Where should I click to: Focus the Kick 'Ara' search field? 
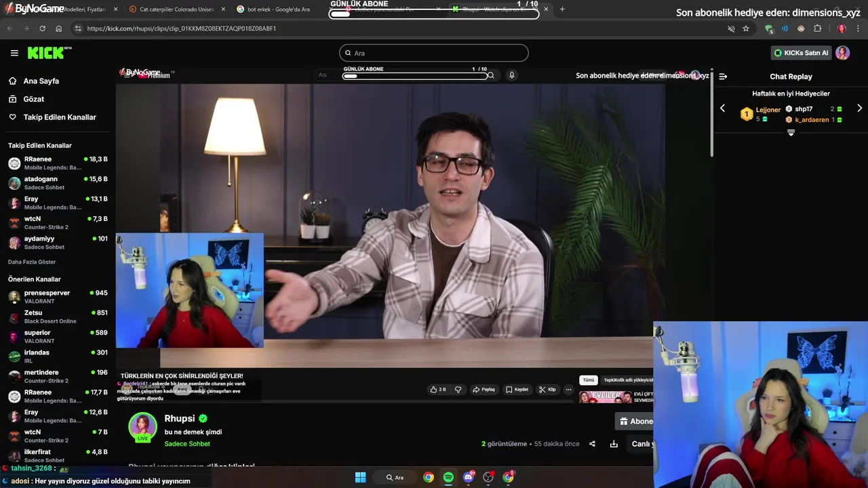pyautogui.click(x=434, y=53)
